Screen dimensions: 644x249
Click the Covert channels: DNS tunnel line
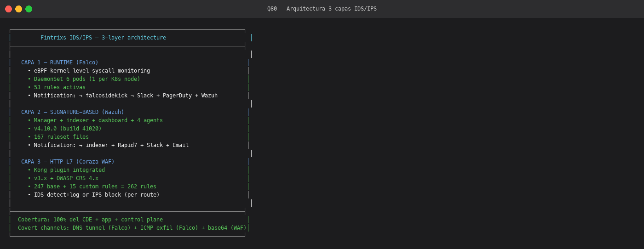[x=132, y=228]
